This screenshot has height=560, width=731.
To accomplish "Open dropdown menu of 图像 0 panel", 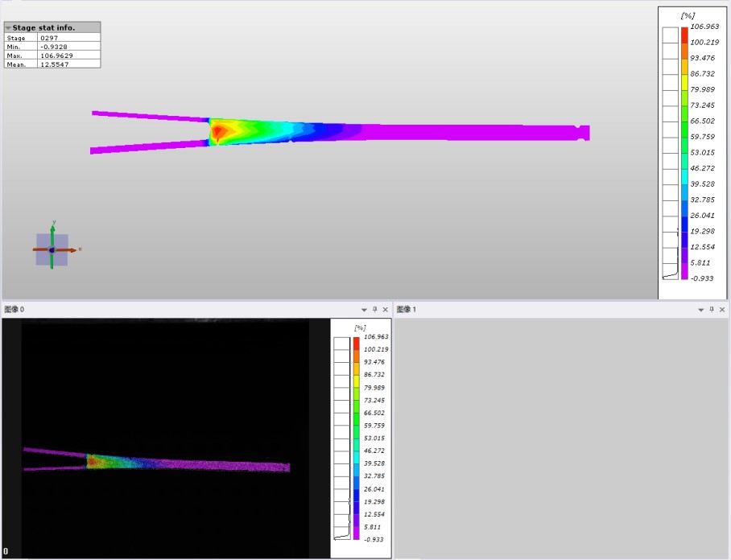I will [364, 310].
